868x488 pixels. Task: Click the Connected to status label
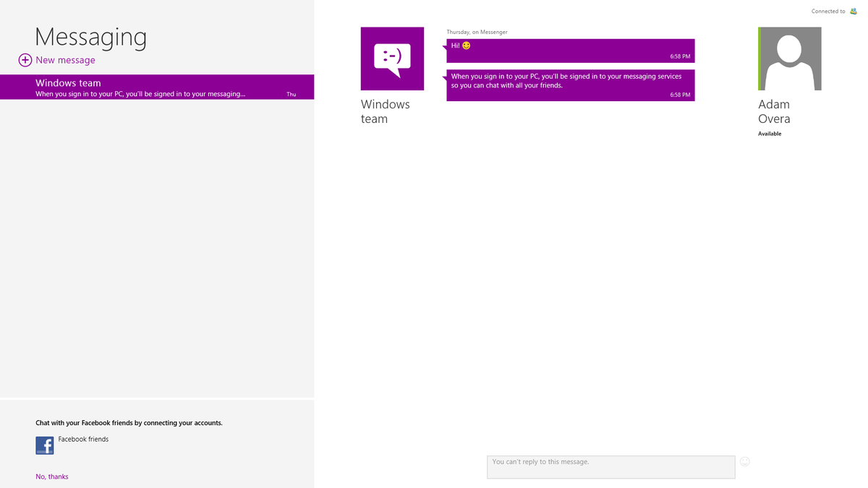pos(827,10)
